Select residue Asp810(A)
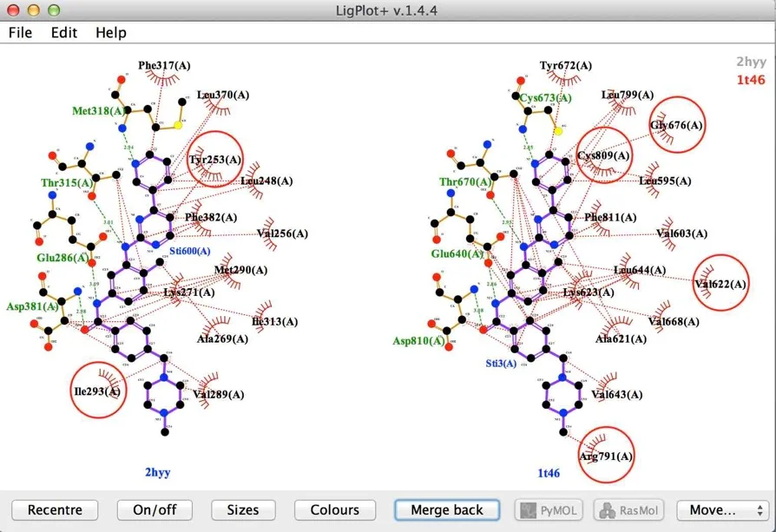The height and width of the screenshot is (532, 776). tap(418, 341)
